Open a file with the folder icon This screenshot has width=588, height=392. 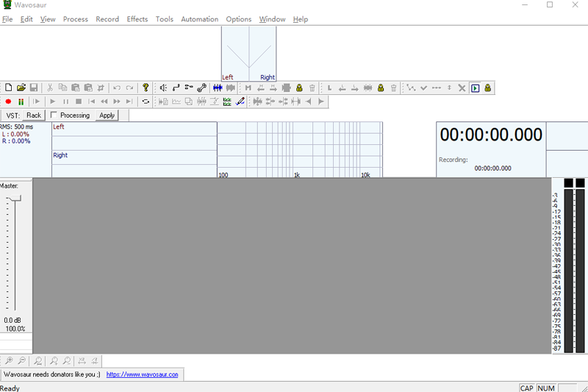[x=21, y=88]
